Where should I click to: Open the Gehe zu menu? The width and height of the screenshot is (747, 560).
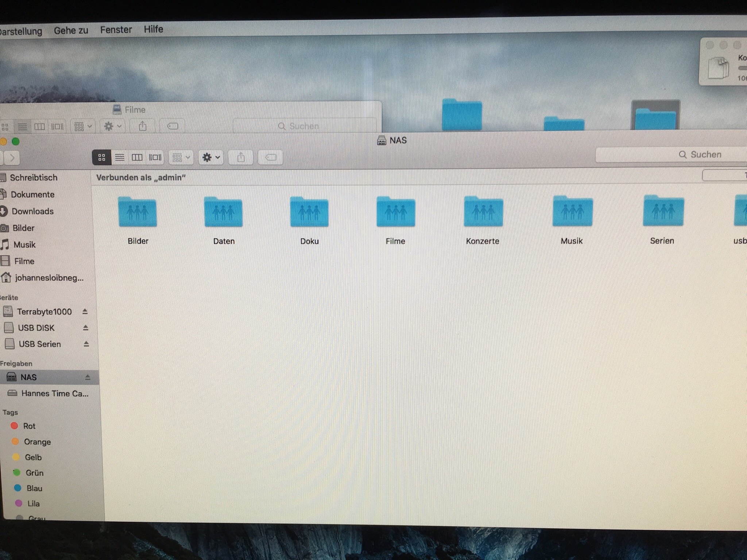click(x=71, y=30)
